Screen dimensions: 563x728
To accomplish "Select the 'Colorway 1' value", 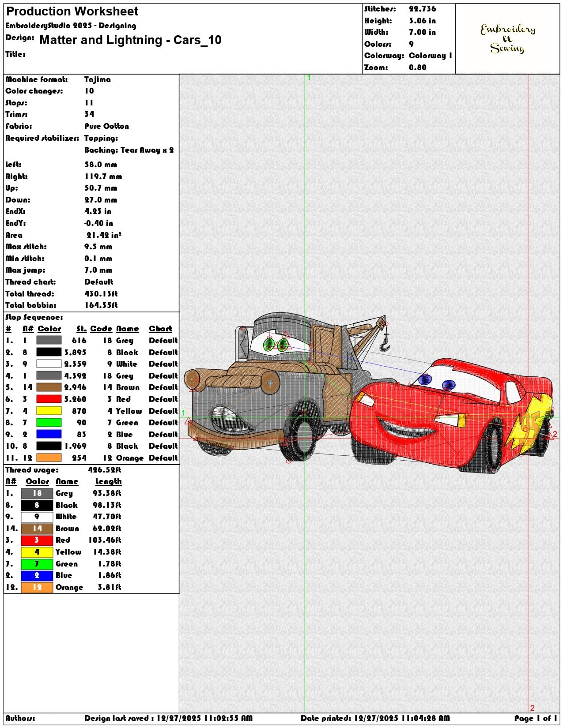I will pos(431,56).
